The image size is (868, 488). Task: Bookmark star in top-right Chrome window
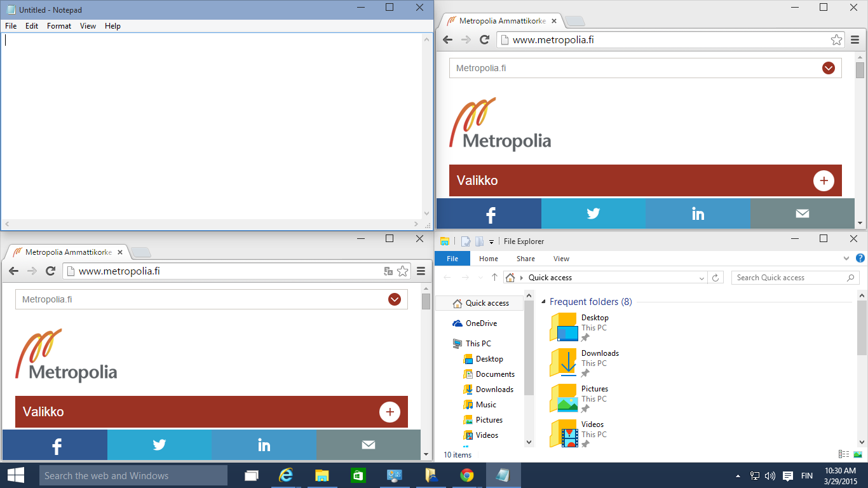tap(836, 40)
